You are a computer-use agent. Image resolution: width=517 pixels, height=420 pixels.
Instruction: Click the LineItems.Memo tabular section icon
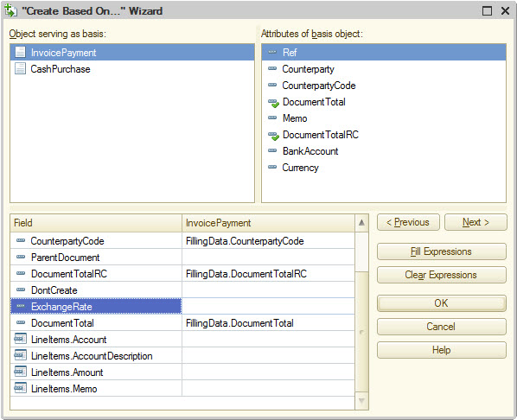click(21, 388)
